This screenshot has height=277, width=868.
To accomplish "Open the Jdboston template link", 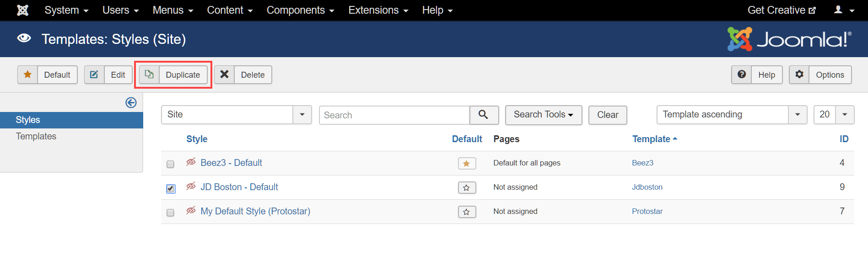I will tap(647, 187).
